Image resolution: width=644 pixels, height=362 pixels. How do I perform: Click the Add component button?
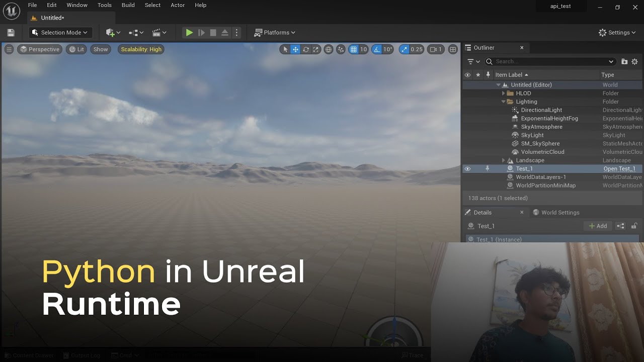[x=598, y=226]
